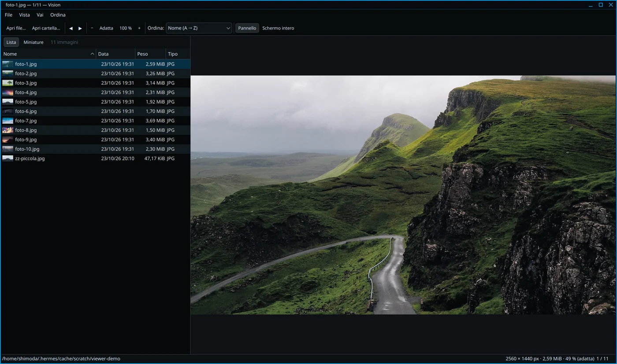Maximize the Vision window
The width and height of the screenshot is (617, 364).
[601, 5]
